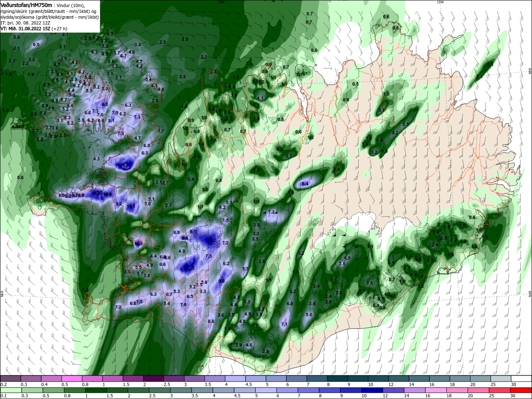This screenshot has height=399, width=532.
Task: Click the palest green swatch at rain legend start
Action: click(x=10, y=390)
